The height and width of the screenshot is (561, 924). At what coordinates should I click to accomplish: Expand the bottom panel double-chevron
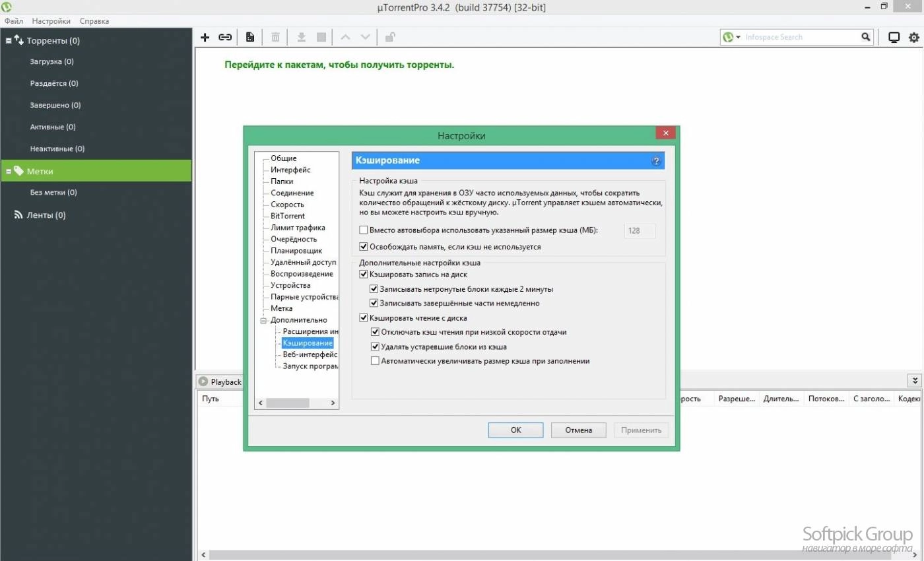tap(914, 380)
